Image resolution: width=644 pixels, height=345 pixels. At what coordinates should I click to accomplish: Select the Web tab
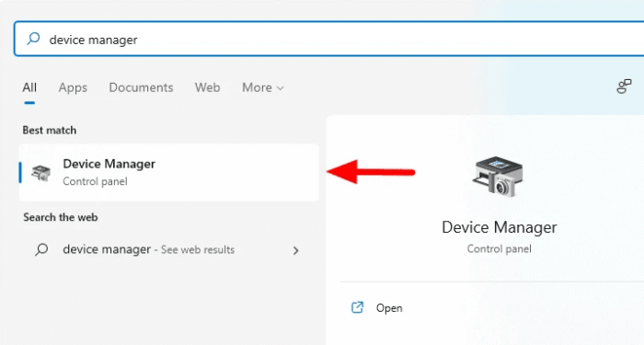(x=207, y=87)
